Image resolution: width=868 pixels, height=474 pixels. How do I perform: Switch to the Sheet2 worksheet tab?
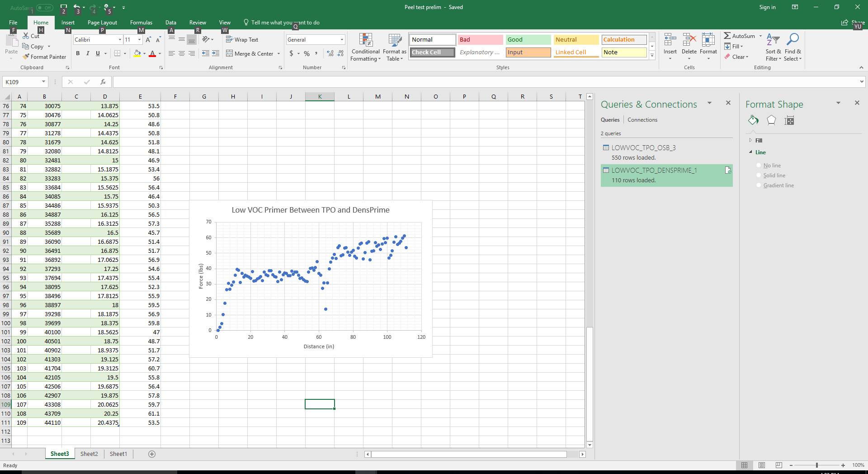[89, 454]
